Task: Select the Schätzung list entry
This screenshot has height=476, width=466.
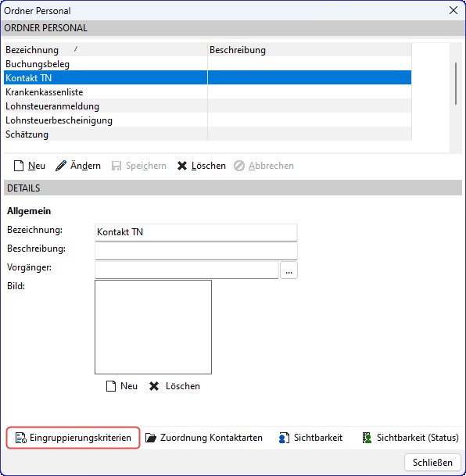Action: [208, 134]
